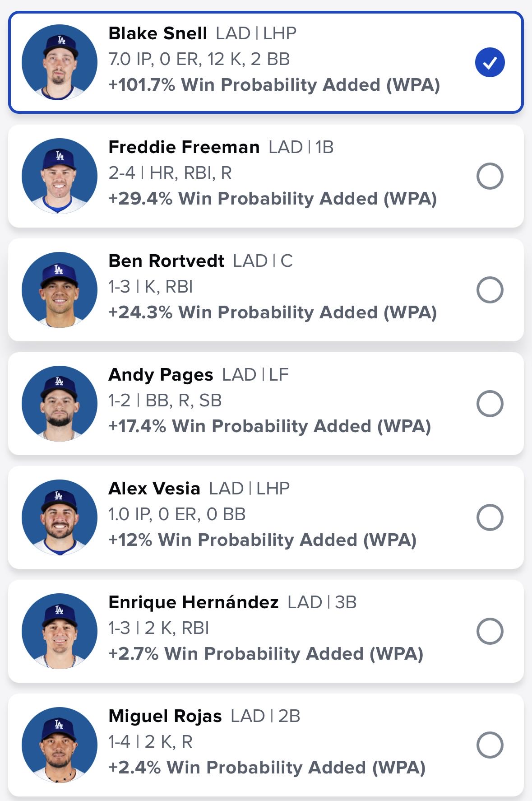
Task: Click Andy Pages' 1-2 BB, R, SB stat line
Action: 165,400
